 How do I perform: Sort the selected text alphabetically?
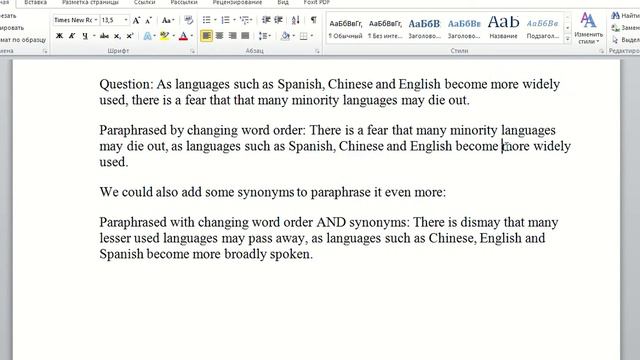[296, 20]
